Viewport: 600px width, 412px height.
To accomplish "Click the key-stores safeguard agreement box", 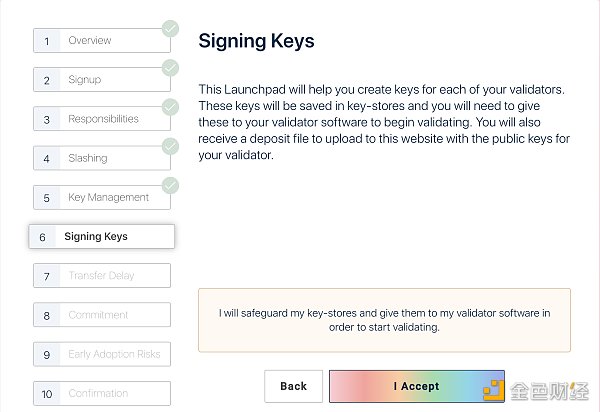I will click(x=384, y=320).
